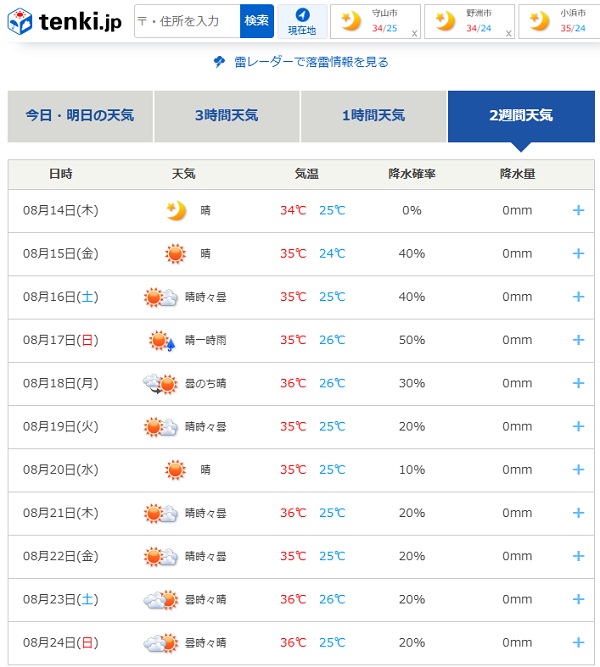Select the 1時間天気 tab
Viewport: 600px width, 667px height.
click(374, 116)
